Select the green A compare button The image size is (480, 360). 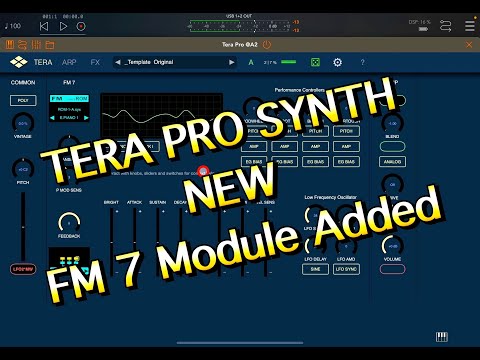click(251, 62)
